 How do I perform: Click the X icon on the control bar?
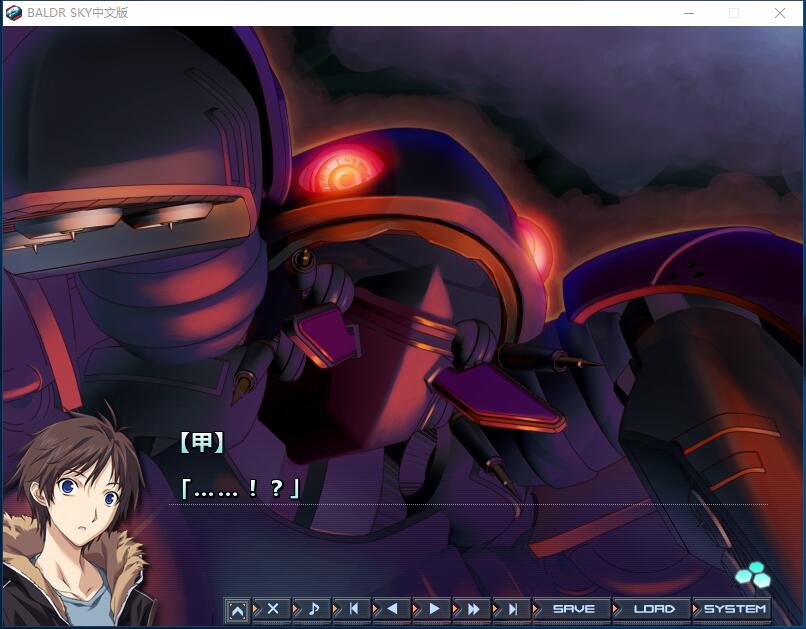[273, 608]
